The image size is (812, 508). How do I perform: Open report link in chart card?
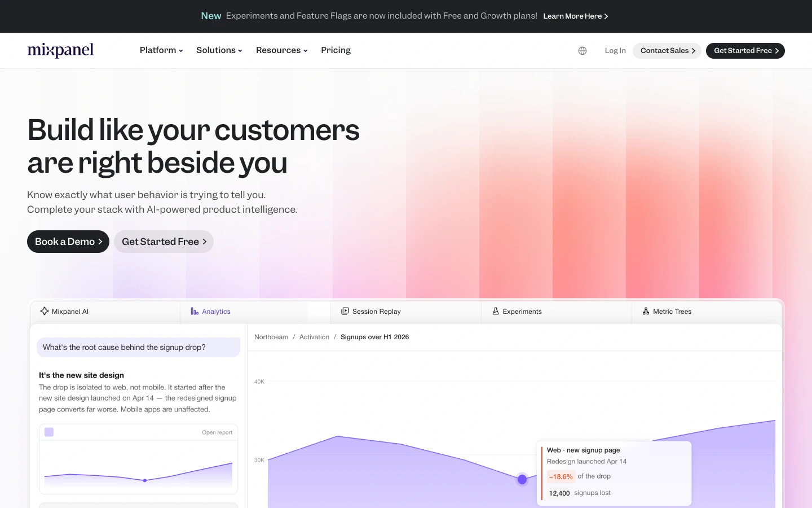[217, 432]
